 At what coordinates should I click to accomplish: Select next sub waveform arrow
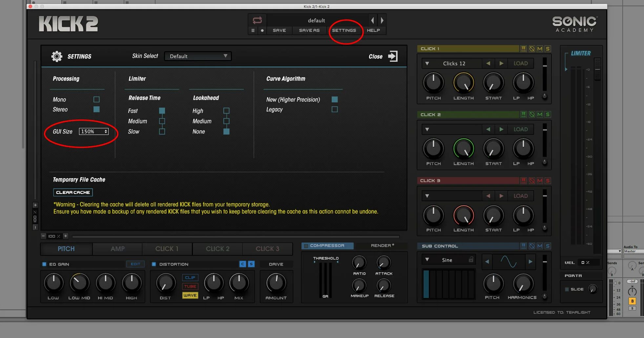coord(530,262)
